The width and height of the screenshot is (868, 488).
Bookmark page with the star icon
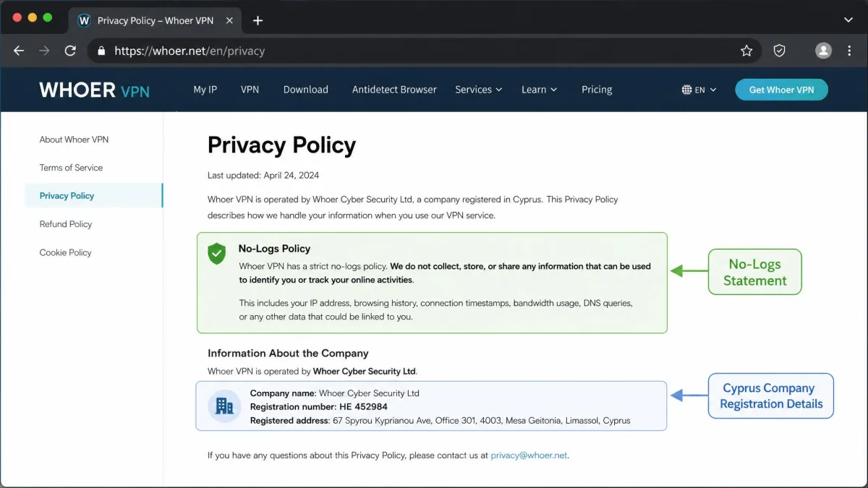coord(746,51)
